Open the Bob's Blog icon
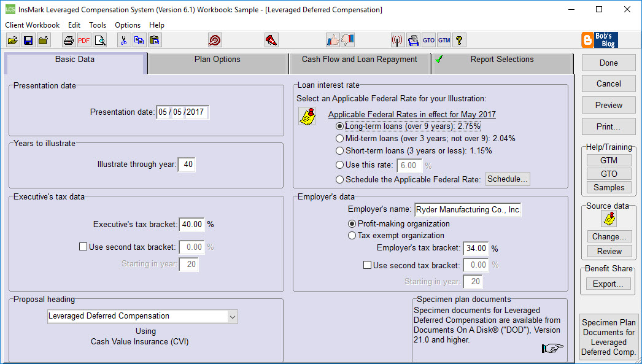 coord(598,39)
